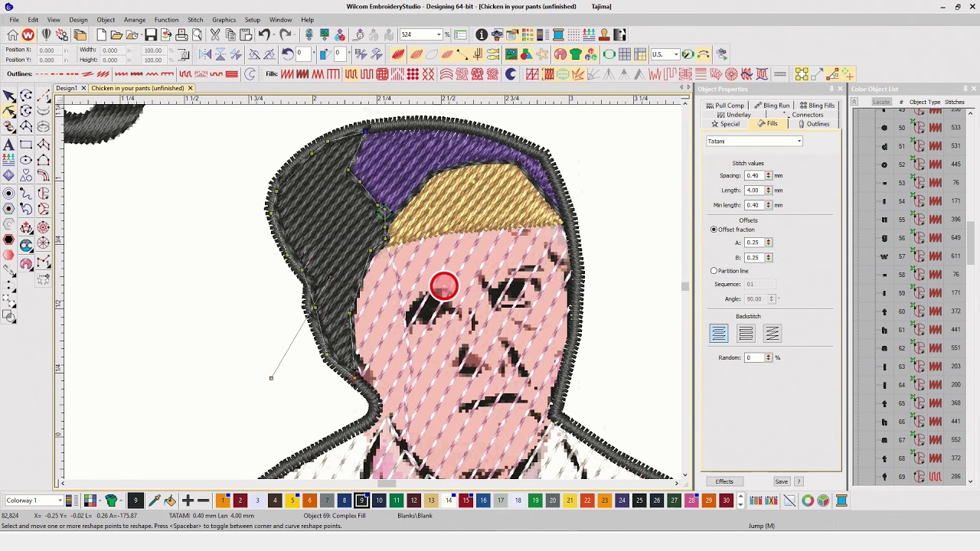Click the green T-shirt product icon

coord(576,54)
